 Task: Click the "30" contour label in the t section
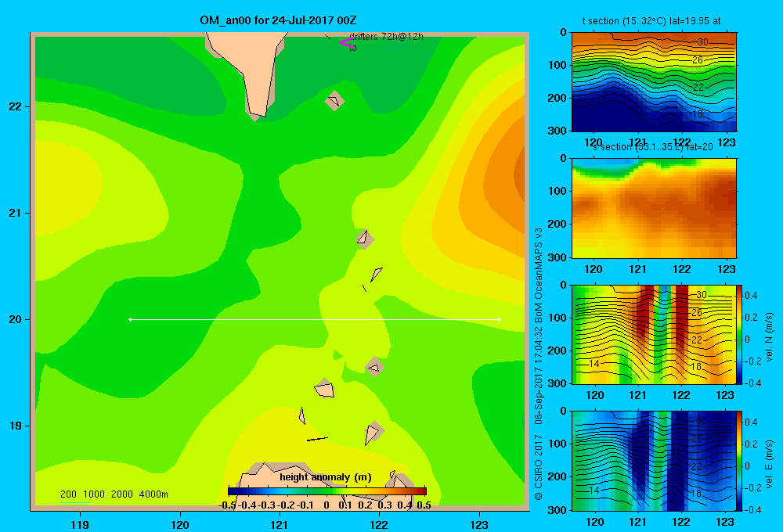(702, 42)
